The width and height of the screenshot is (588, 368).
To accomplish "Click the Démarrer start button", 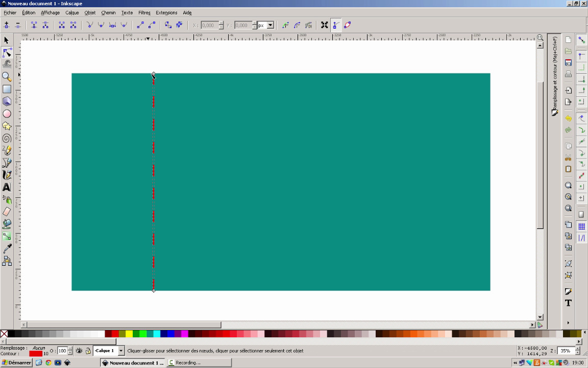I will pyautogui.click(x=16, y=363).
